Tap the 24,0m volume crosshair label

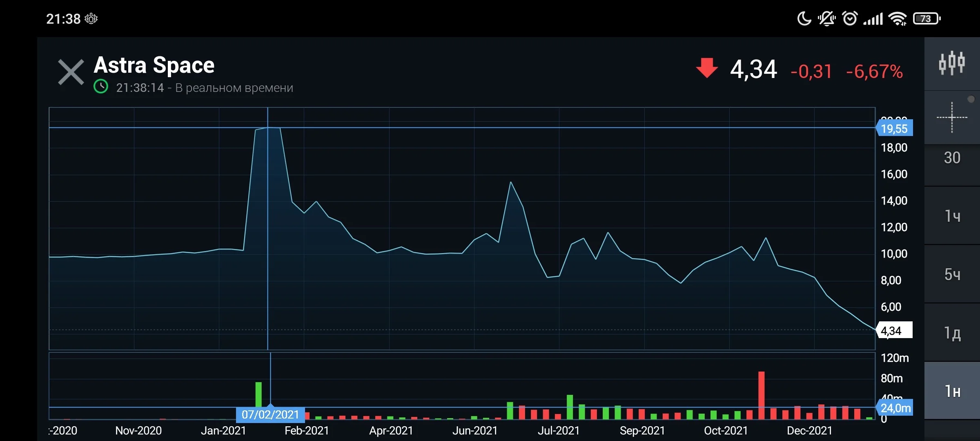tap(894, 408)
